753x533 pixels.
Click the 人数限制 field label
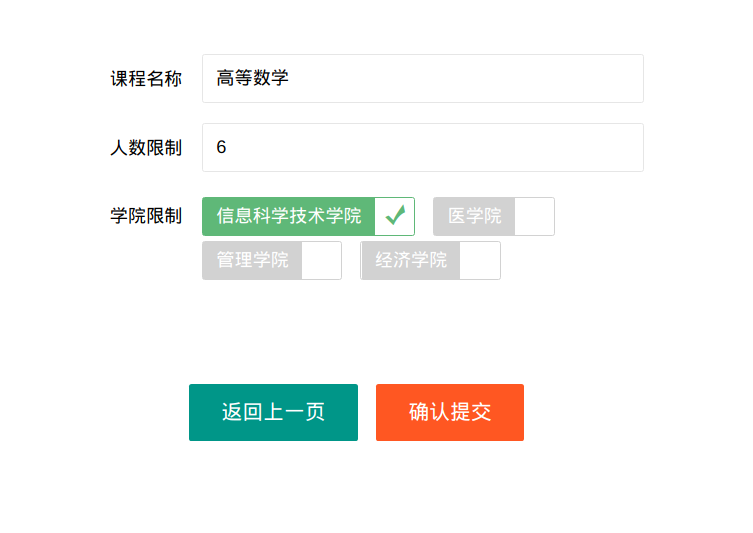[146, 148]
